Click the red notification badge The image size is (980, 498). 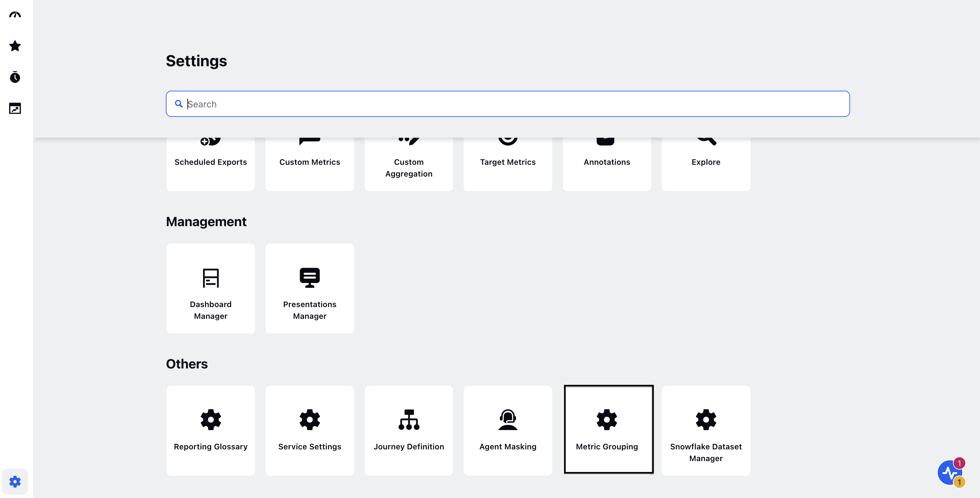pyautogui.click(x=959, y=463)
